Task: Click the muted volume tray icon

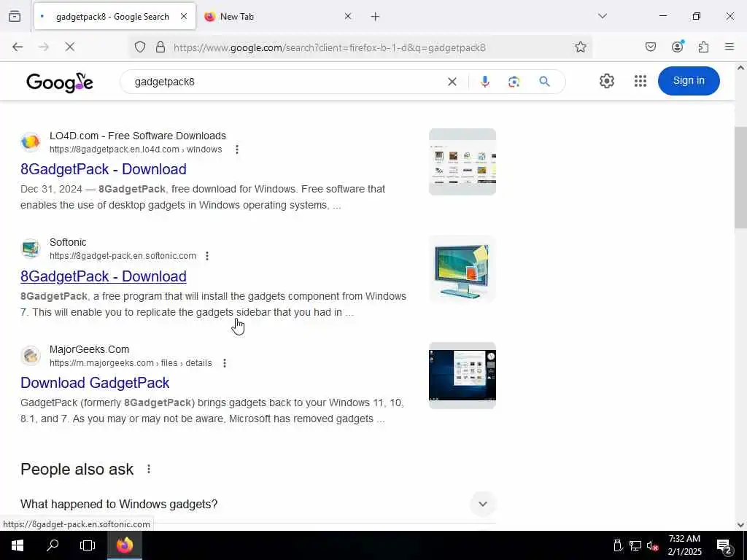Action: click(x=652, y=545)
